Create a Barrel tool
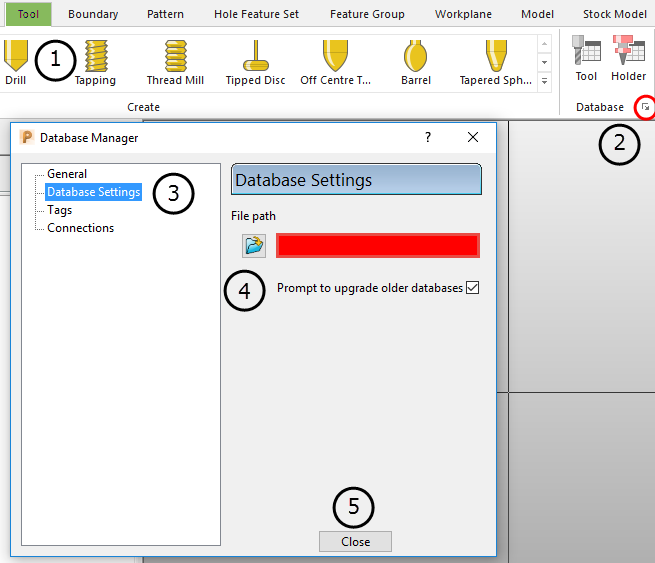This screenshot has width=655, height=563. pos(416,62)
